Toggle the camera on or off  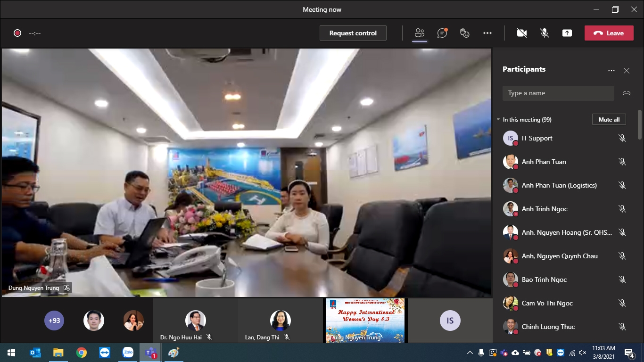click(521, 33)
